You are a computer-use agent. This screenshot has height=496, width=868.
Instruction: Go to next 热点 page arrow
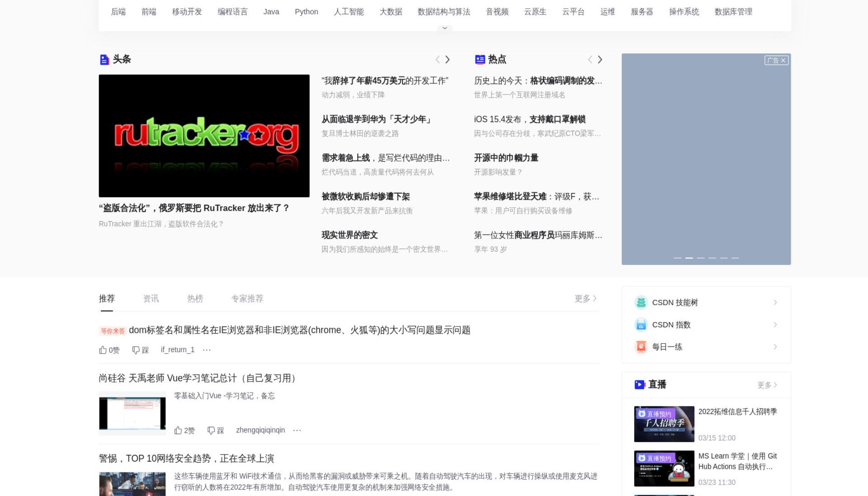(x=600, y=60)
